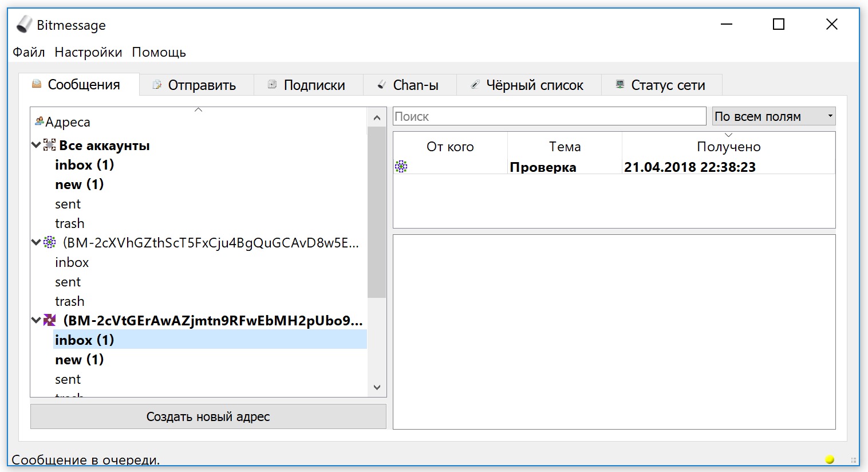Switch to the Чёрный список tab
This screenshot has width=868, height=472.
click(x=529, y=85)
